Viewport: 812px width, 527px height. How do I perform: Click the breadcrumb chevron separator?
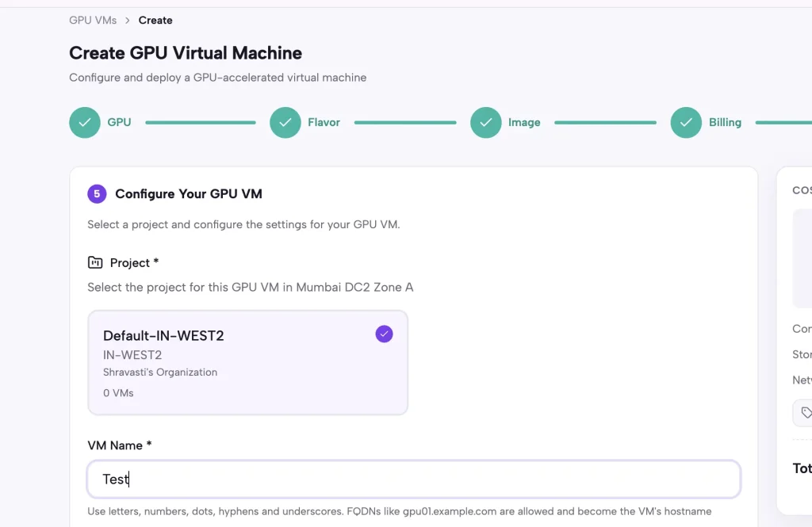point(128,21)
